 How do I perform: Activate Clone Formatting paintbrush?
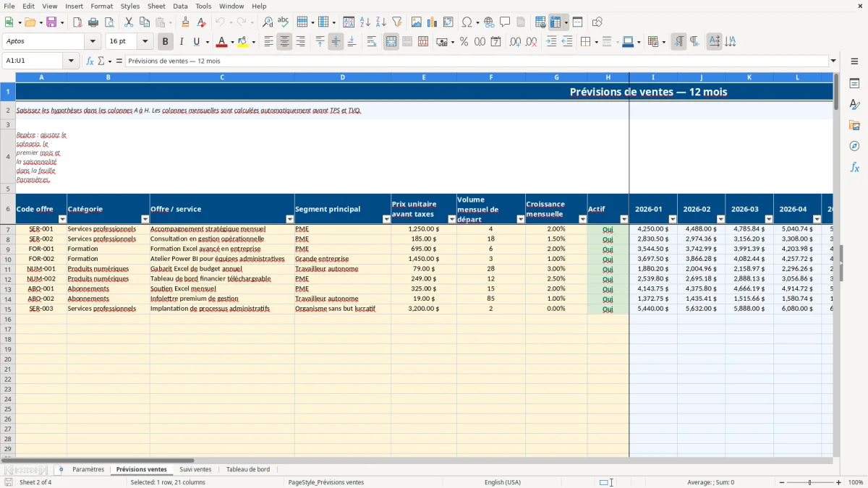click(x=185, y=22)
